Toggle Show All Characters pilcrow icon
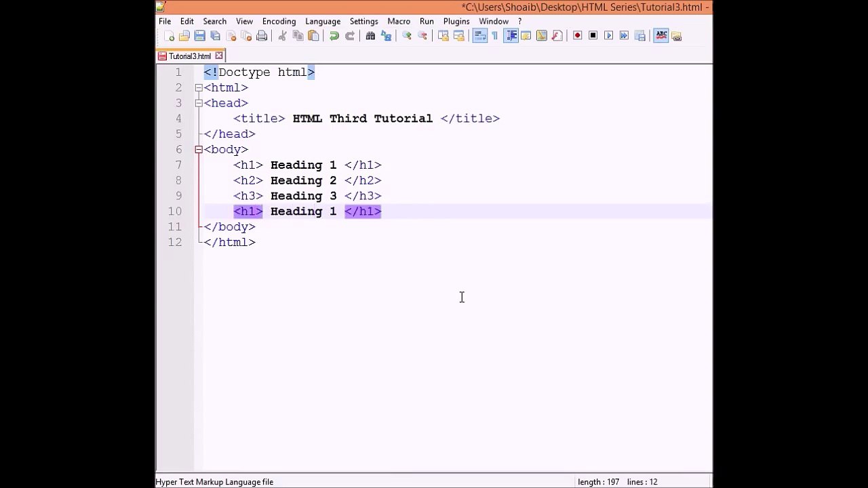The width and height of the screenshot is (868, 488). 495,36
